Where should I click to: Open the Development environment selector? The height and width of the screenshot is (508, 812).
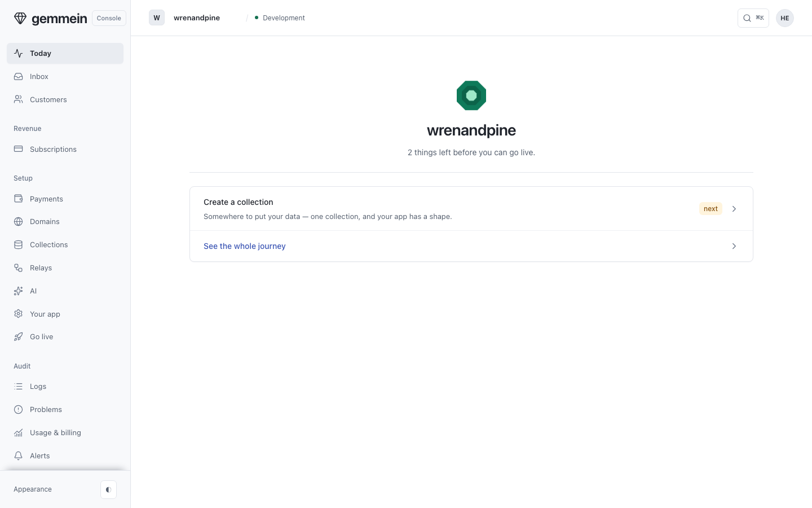[280, 18]
